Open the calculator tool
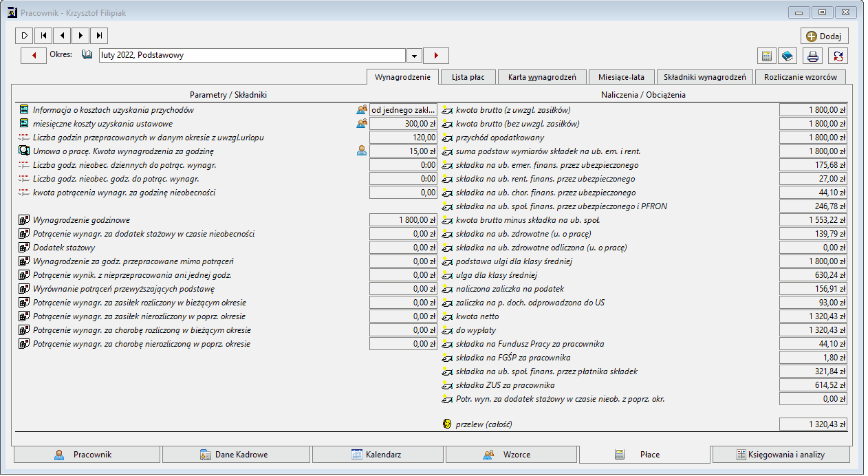This screenshot has width=868, height=476. pyautogui.click(x=766, y=56)
